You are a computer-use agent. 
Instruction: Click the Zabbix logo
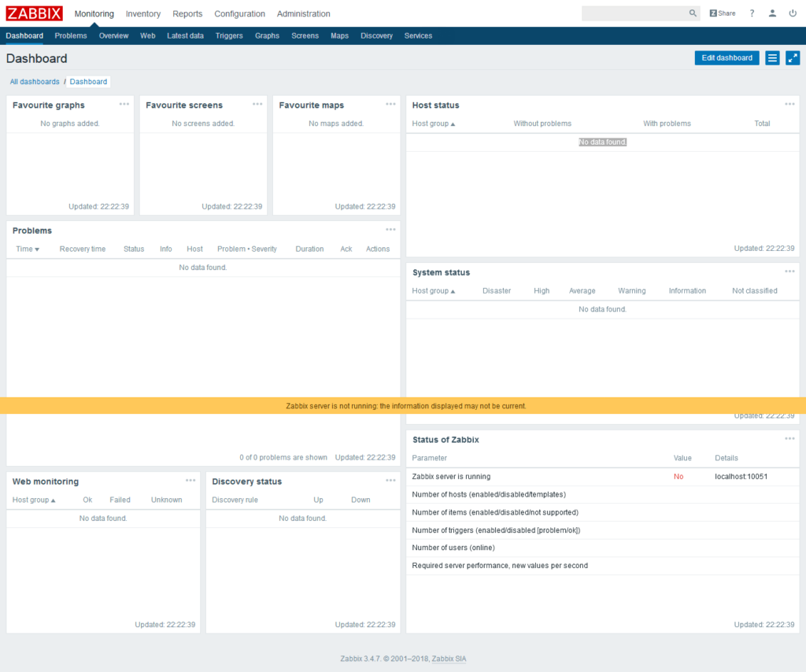pyautogui.click(x=34, y=13)
